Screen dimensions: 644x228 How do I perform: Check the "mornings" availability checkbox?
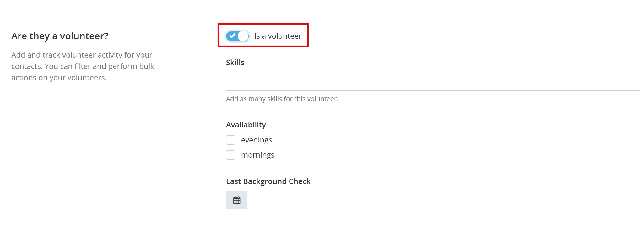click(231, 155)
